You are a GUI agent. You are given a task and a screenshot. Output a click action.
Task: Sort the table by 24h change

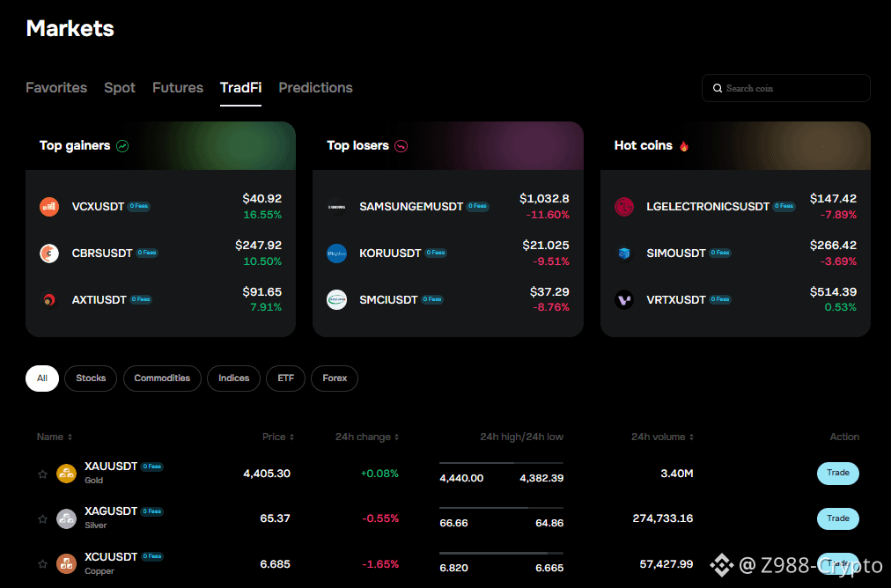(x=367, y=437)
